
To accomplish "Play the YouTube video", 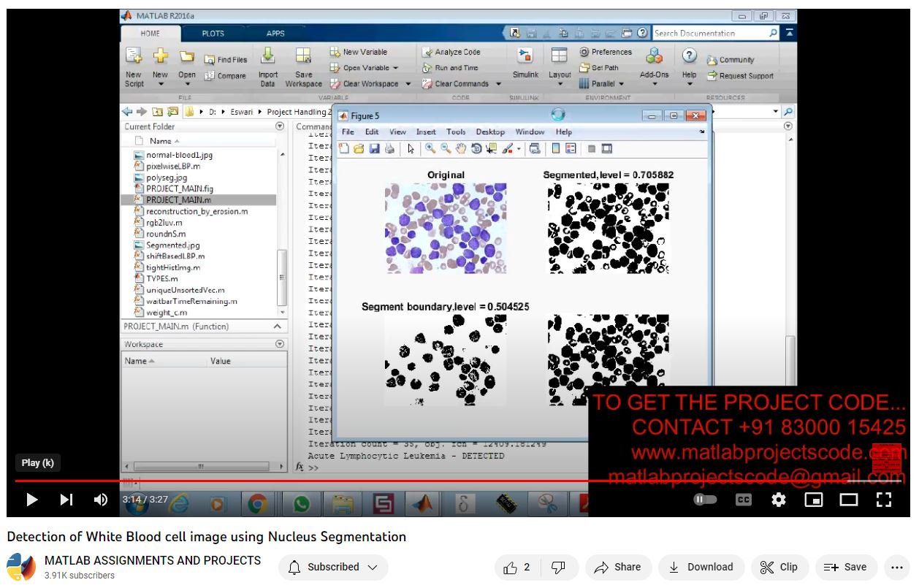I will (31, 500).
